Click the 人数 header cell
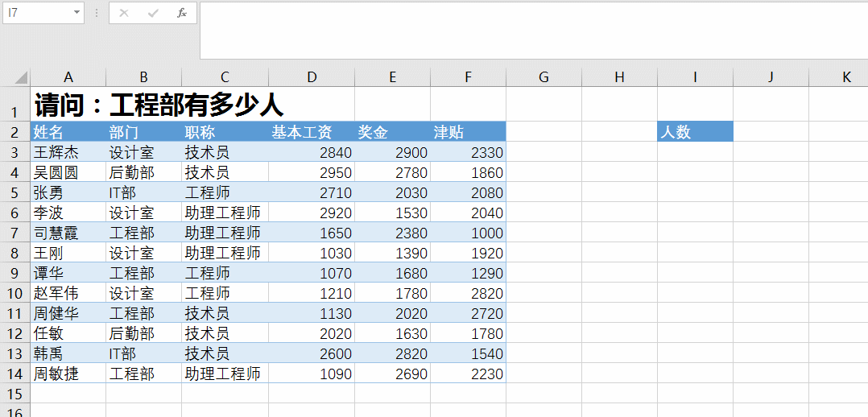The width and height of the screenshot is (868, 417). click(x=695, y=132)
